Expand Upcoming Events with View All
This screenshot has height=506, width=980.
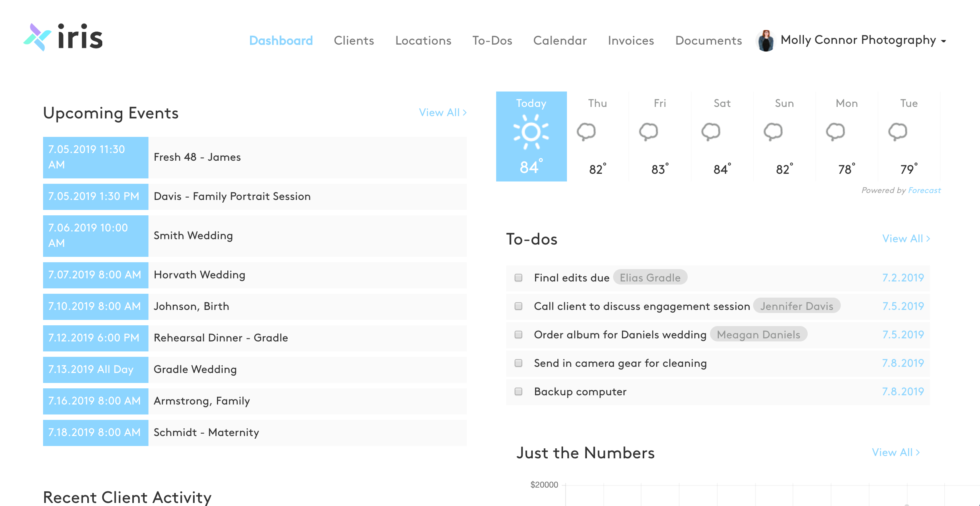(x=442, y=112)
